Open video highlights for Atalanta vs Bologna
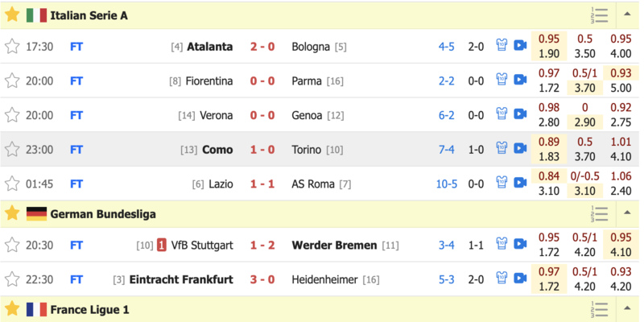The width and height of the screenshot is (644, 322). [x=520, y=45]
